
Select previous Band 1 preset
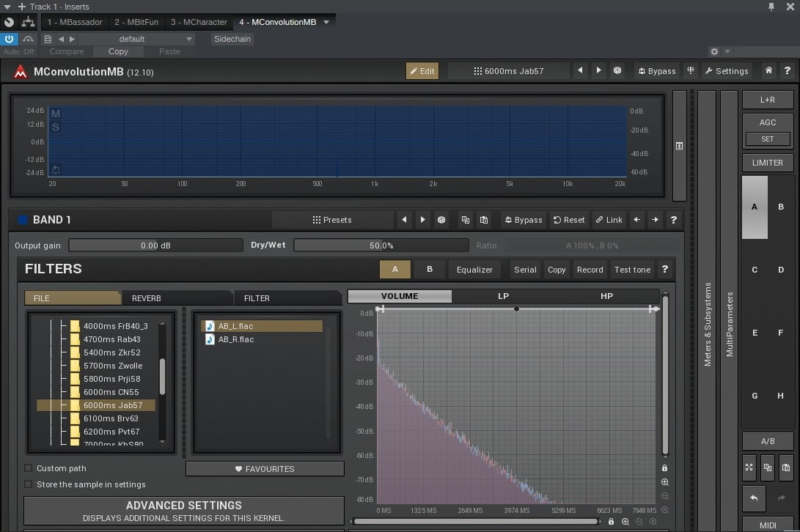coord(404,220)
